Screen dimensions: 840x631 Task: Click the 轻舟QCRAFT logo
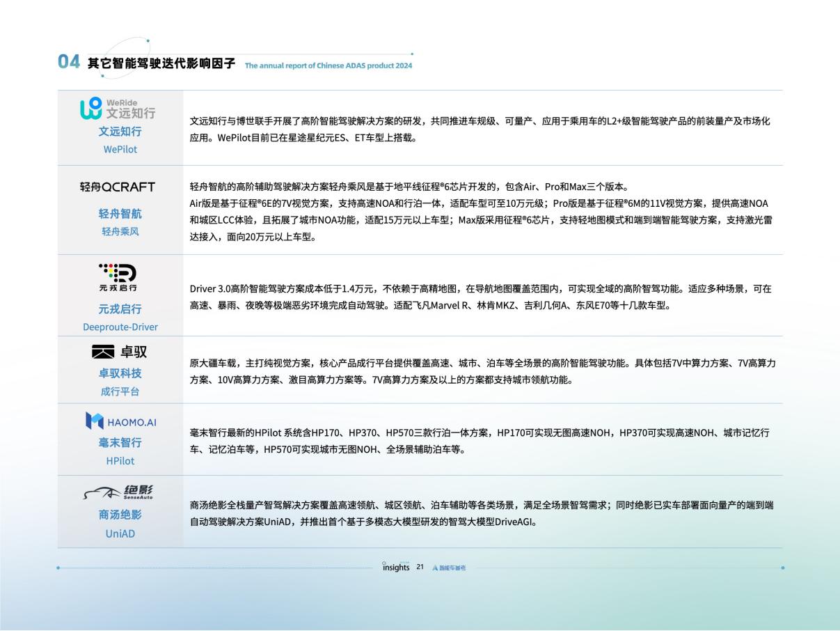[x=118, y=187]
